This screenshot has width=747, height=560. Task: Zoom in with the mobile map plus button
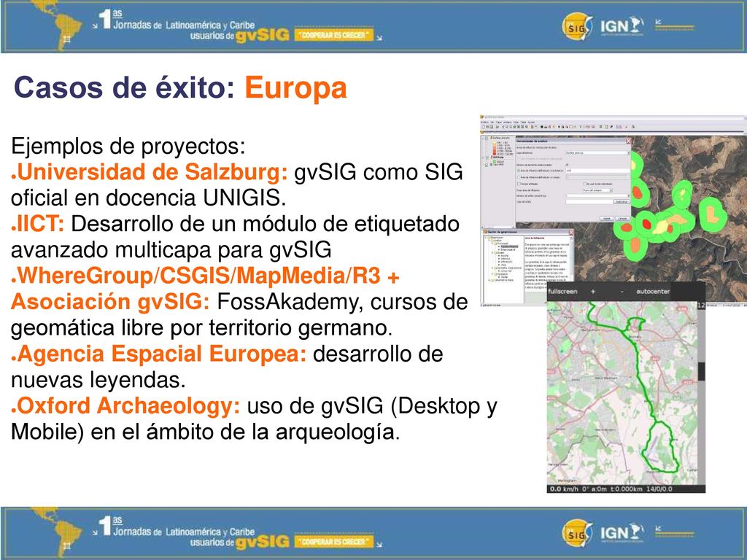592,292
